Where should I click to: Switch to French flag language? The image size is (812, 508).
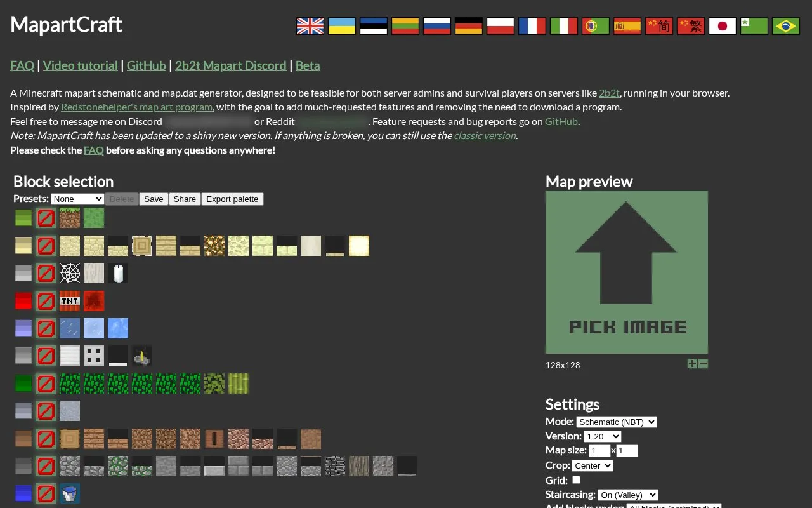pos(532,26)
